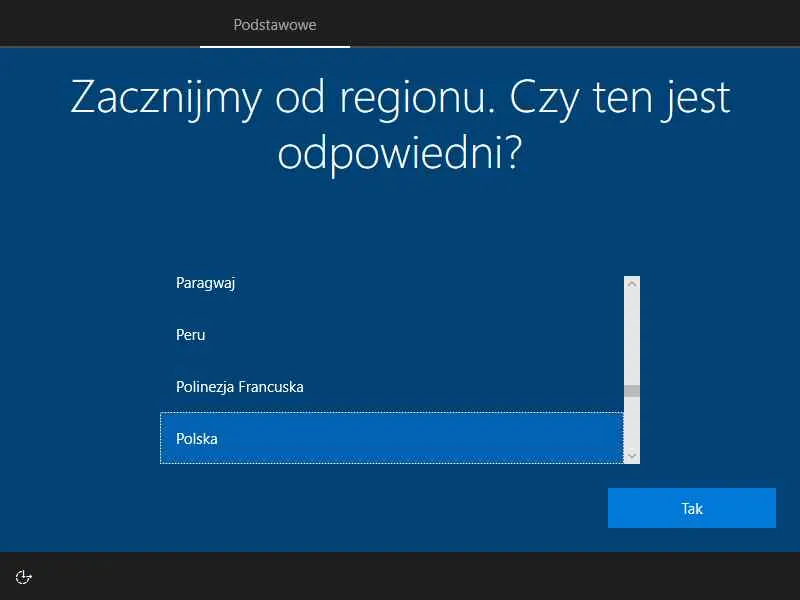Open the Ease of Access icon

point(23,577)
